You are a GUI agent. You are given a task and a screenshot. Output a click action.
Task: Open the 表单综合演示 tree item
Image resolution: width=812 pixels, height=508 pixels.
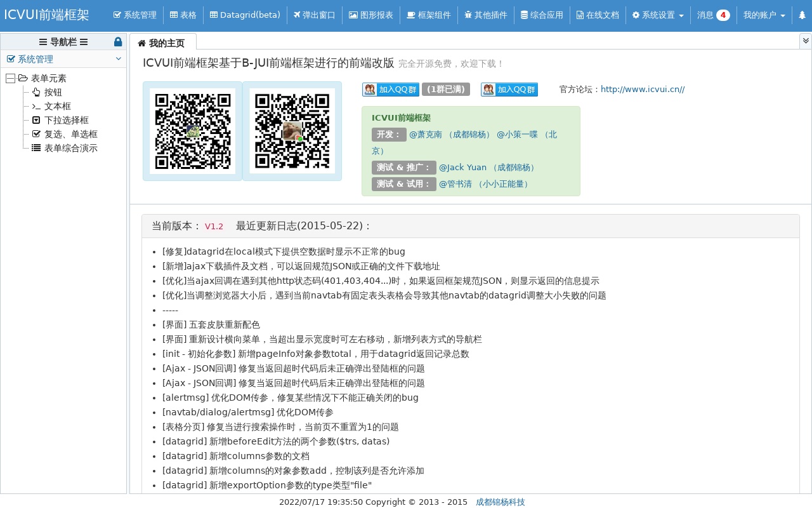coord(71,148)
